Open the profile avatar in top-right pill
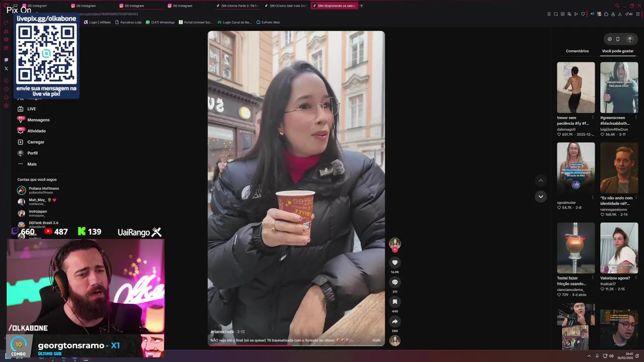The height and width of the screenshot is (362, 644). tap(629, 39)
